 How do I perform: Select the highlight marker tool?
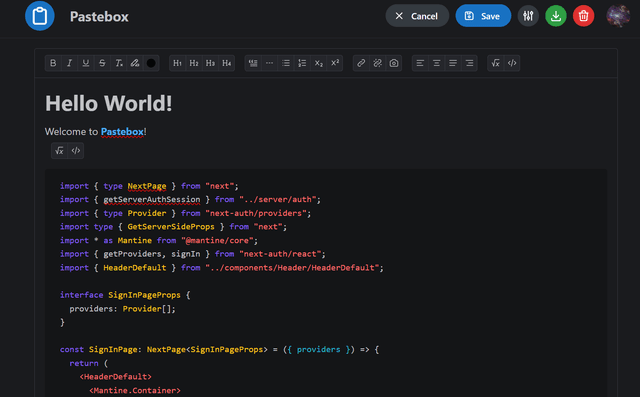pyautogui.click(x=135, y=63)
